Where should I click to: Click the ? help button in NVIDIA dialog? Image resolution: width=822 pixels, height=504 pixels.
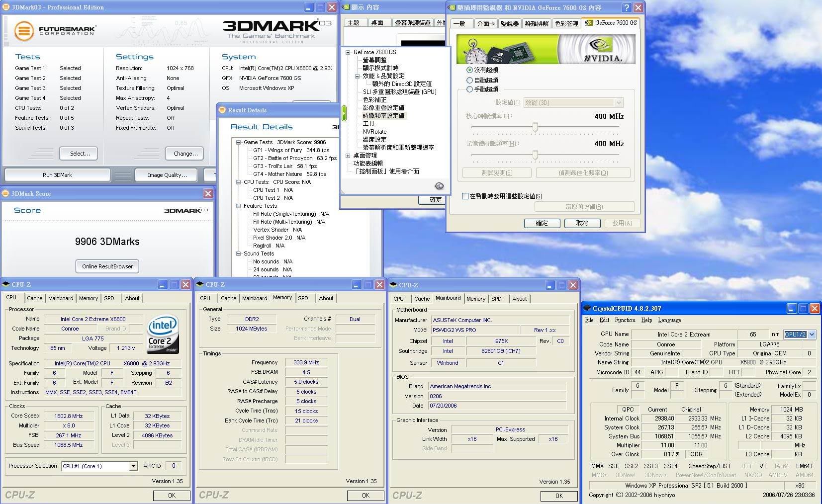pyautogui.click(x=627, y=7)
